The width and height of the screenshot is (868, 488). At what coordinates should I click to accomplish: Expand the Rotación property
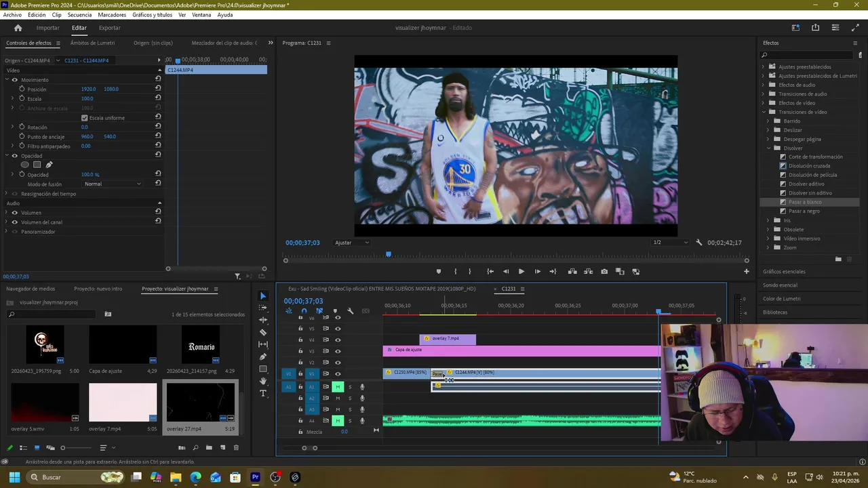tap(12, 127)
